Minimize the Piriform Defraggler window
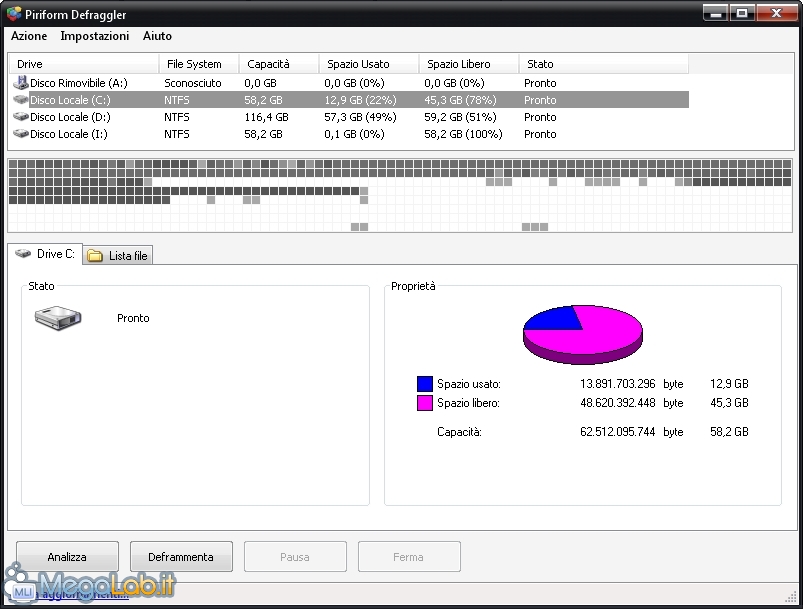803x609 pixels. coord(716,13)
